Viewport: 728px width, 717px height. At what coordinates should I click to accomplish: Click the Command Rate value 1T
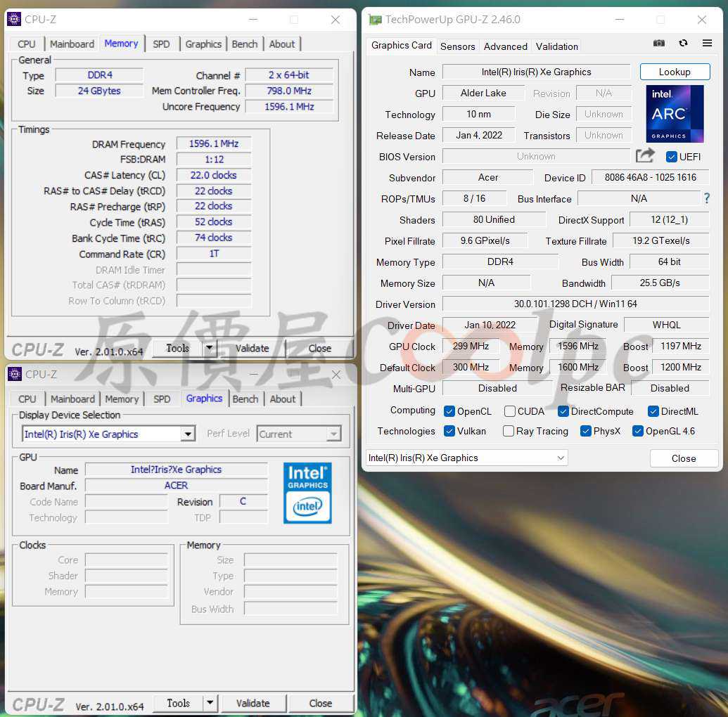[214, 253]
